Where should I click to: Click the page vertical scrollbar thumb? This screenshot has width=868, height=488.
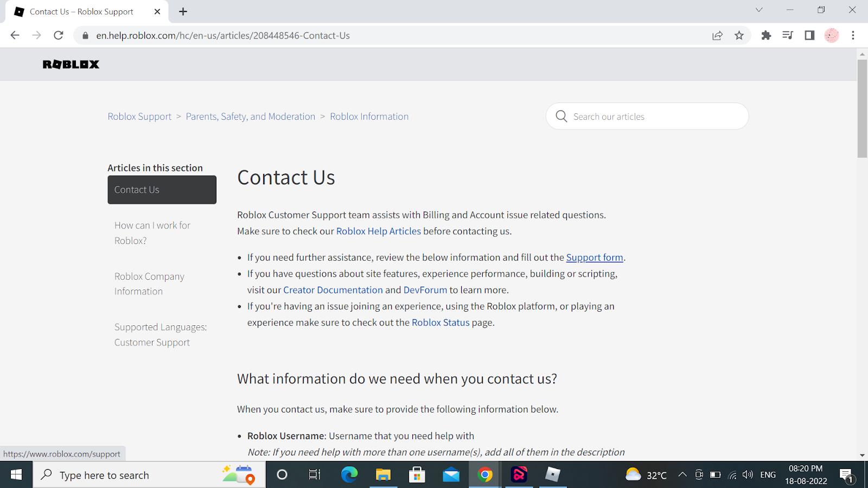click(862, 108)
